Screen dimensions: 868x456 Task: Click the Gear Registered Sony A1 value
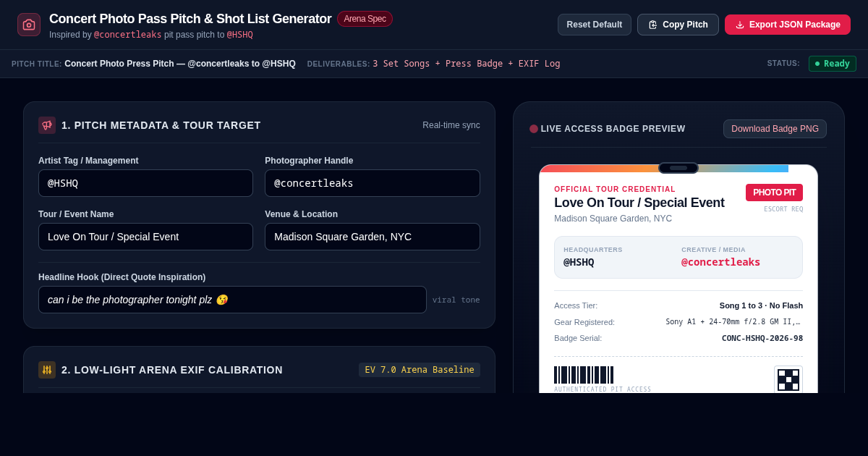(733, 322)
